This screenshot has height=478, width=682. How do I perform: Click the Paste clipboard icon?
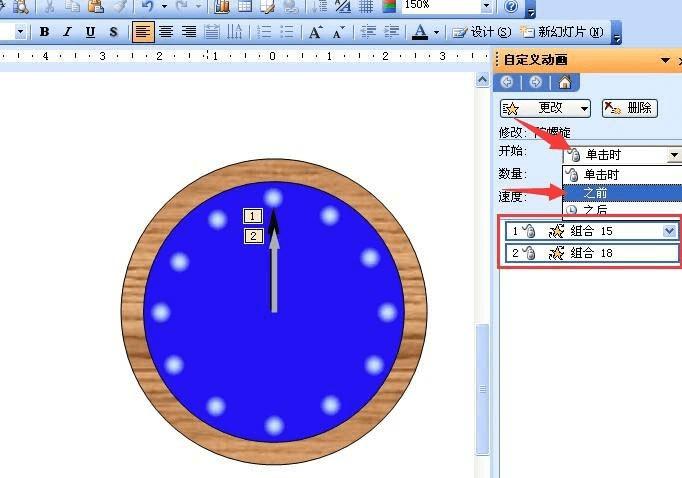click(x=96, y=6)
